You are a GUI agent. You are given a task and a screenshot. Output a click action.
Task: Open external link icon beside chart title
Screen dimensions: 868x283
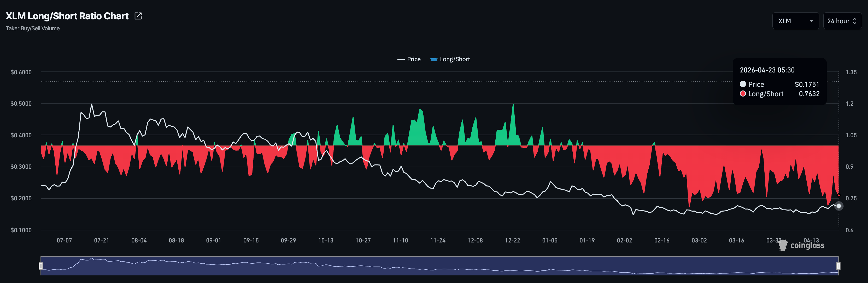(138, 16)
